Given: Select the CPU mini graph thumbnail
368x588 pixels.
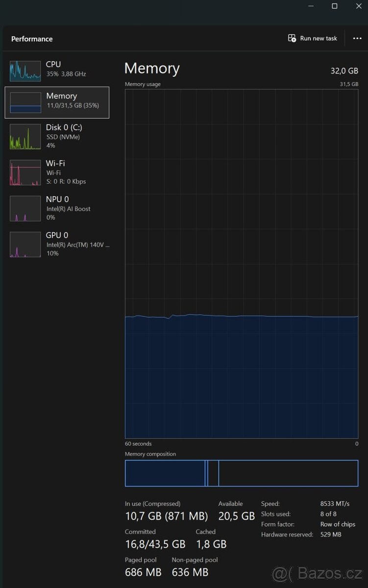Looking at the screenshot, I should click(x=25, y=71).
